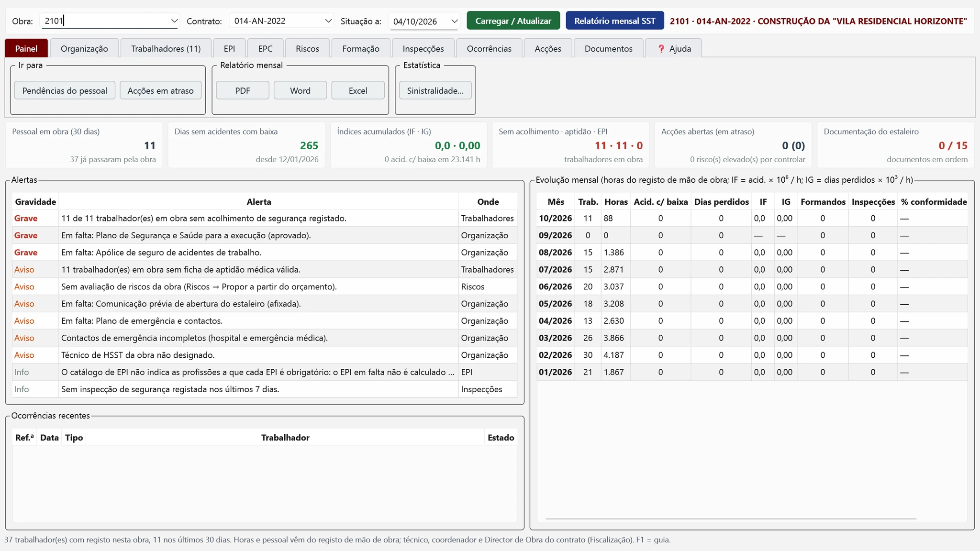Go to Pendências do pessoal
Screen dimensions: 980x551
[x=65, y=90]
